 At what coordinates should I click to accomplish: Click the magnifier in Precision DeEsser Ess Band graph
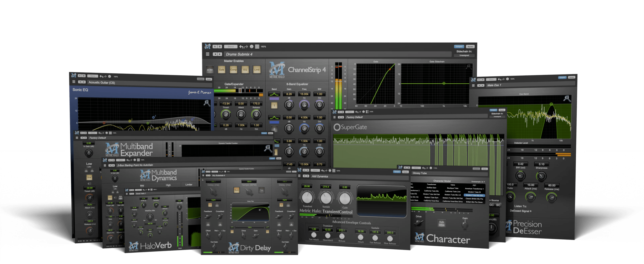567,98
